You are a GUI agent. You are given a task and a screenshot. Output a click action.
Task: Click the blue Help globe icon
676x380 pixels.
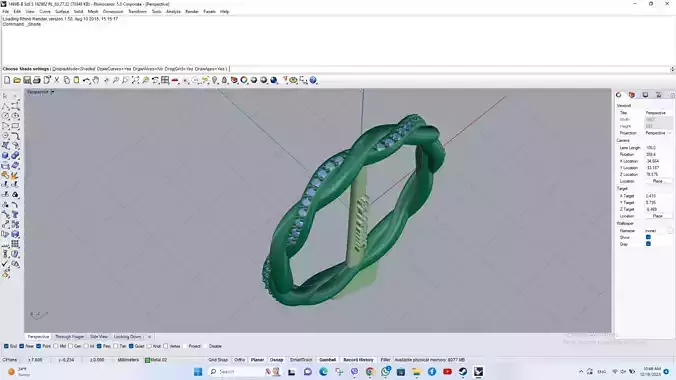pos(313,80)
